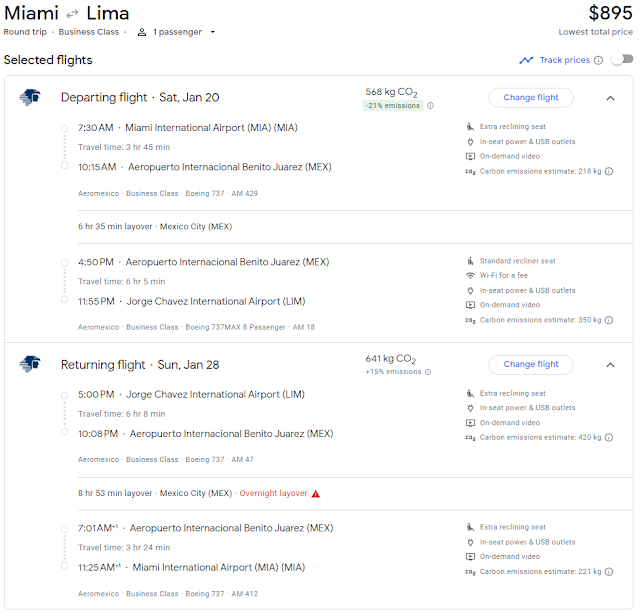Image resolution: width=640 pixels, height=614 pixels.
Task: Click the Returning flight Sun, Jan 28 heading
Action: pos(140,365)
